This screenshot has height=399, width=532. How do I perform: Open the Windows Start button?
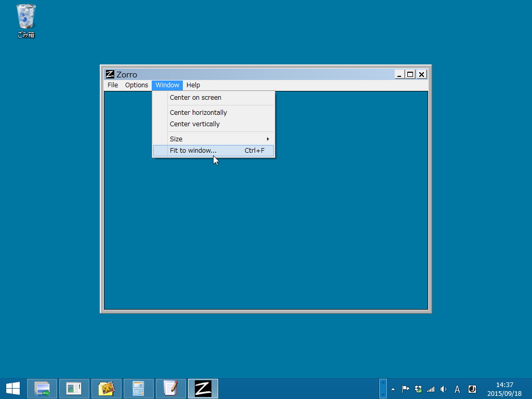point(13,389)
